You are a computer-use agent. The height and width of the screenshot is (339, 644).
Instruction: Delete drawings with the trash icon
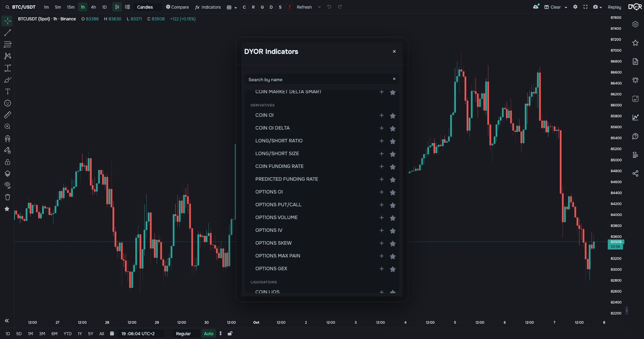(7, 197)
